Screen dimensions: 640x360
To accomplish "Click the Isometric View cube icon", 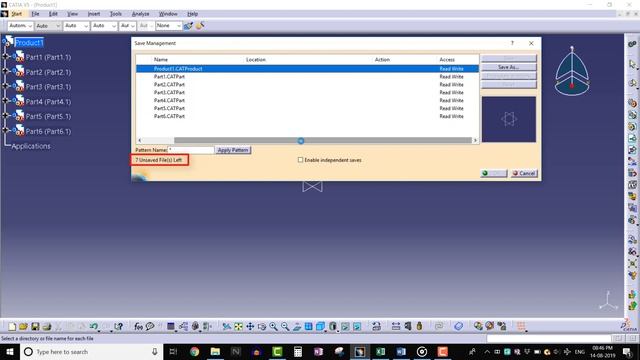I will (320, 326).
